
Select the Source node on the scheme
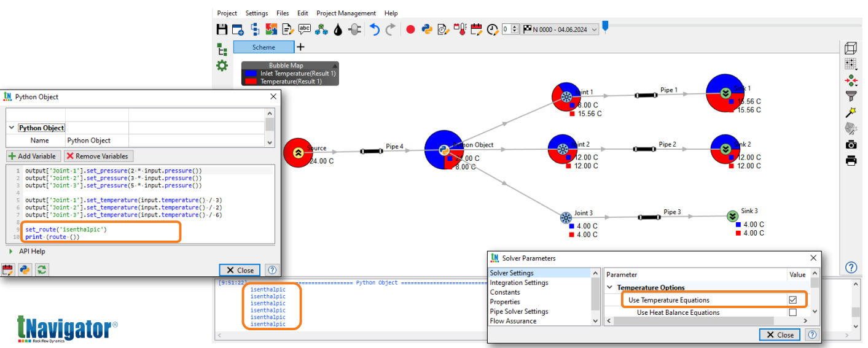tap(299, 153)
